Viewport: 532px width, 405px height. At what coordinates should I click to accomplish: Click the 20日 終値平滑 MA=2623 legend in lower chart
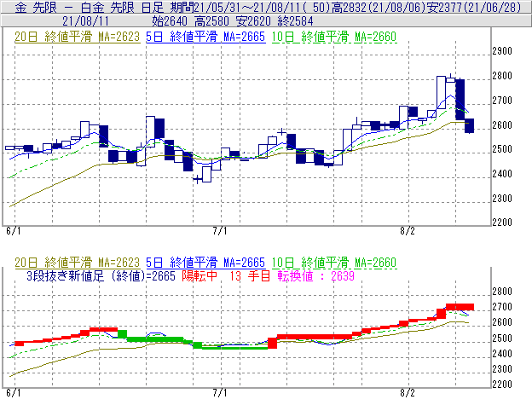(x=78, y=263)
